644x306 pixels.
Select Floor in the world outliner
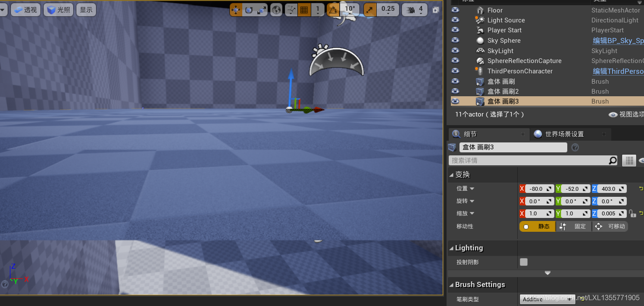click(x=495, y=10)
